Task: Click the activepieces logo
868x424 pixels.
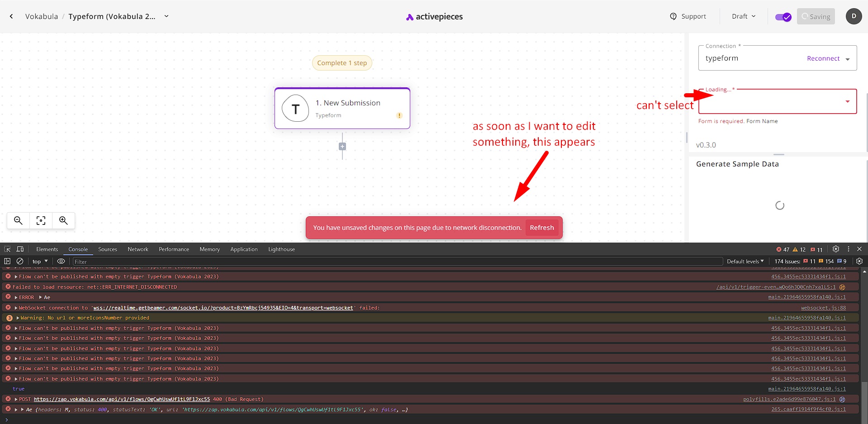Action: pos(434,17)
